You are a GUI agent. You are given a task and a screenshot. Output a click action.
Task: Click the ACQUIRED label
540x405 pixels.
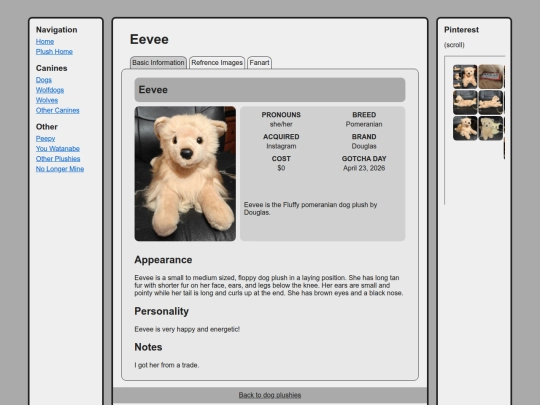point(281,137)
